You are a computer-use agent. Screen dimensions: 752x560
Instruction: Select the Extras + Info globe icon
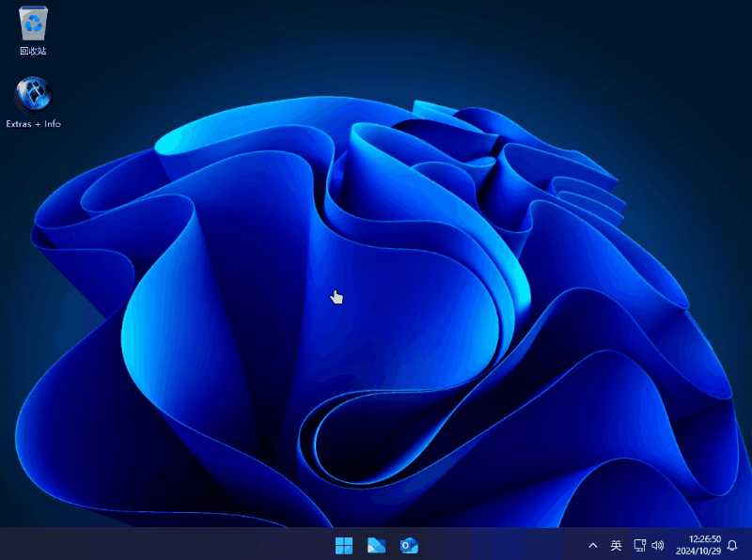pos(33,95)
